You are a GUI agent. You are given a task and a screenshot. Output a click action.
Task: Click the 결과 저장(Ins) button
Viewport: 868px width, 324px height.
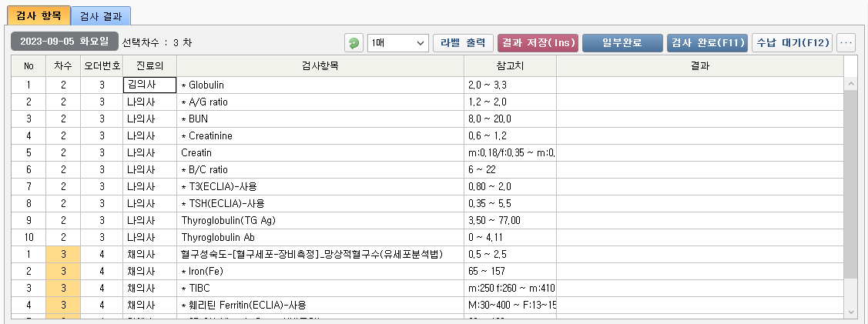pyautogui.click(x=538, y=43)
